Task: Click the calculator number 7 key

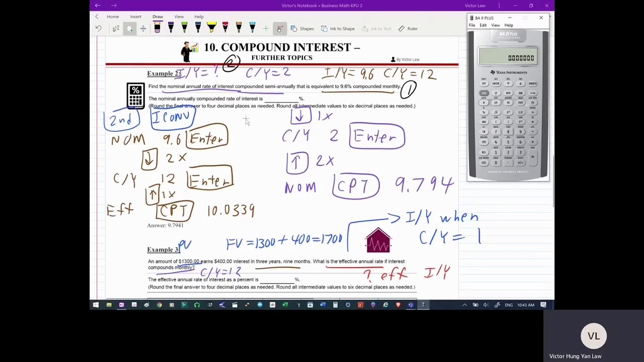Action: pyautogui.click(x=496, y=132)
